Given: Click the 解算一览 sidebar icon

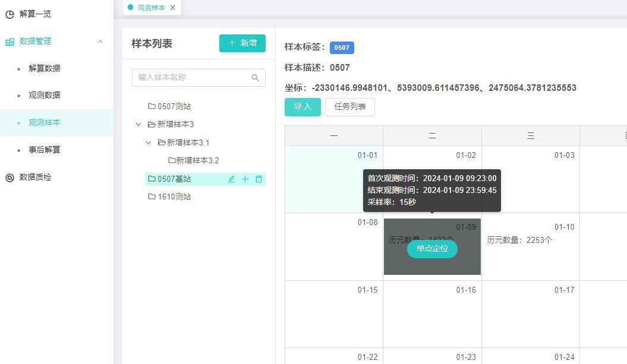Looking at the screenshot, I should (10, 14).
